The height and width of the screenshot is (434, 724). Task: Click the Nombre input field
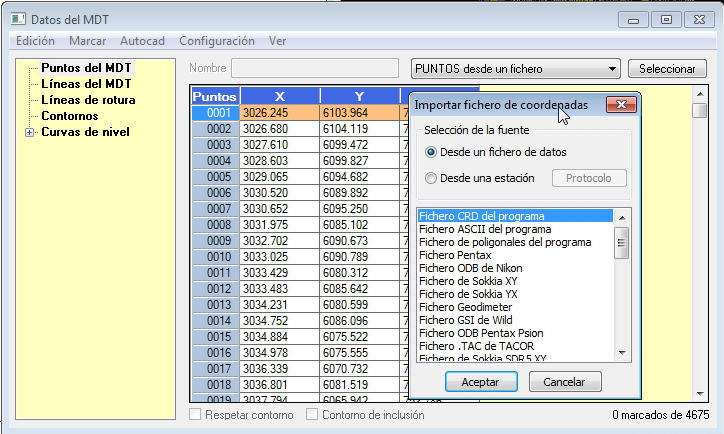point(315,68)
